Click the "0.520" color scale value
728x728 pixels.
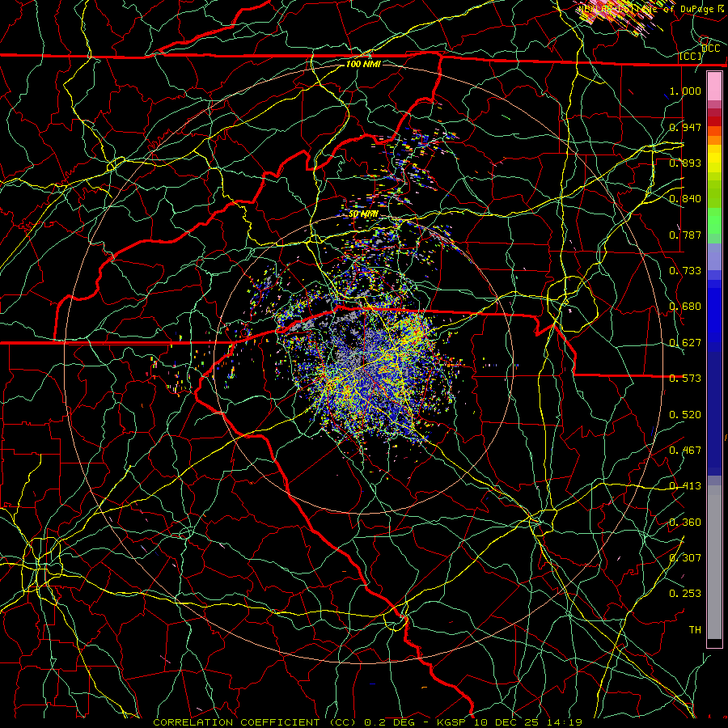pyautogui.click(x=685, y=414)
